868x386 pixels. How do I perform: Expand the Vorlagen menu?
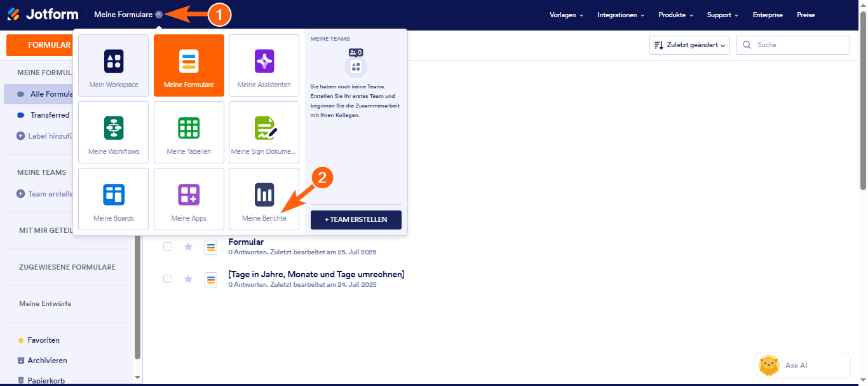566,15
